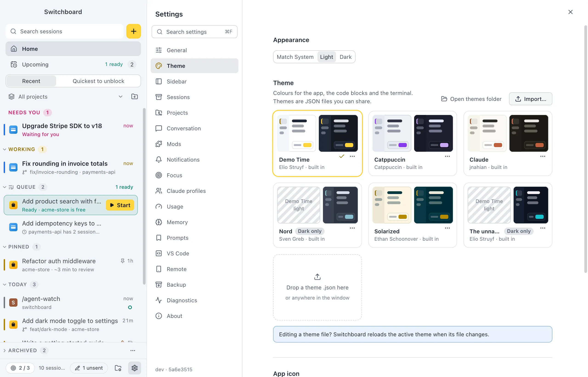Click the pin icon on Refactor auth middleware
Viewport: 588px width, 377px height.
pyautogui.click(x=123, y=261)
